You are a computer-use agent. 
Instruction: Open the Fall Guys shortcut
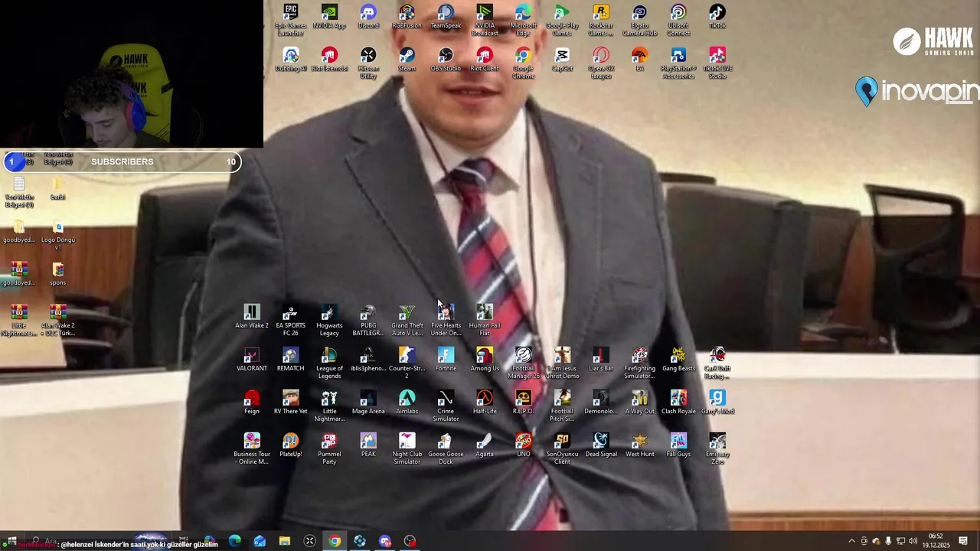(678, 445)
